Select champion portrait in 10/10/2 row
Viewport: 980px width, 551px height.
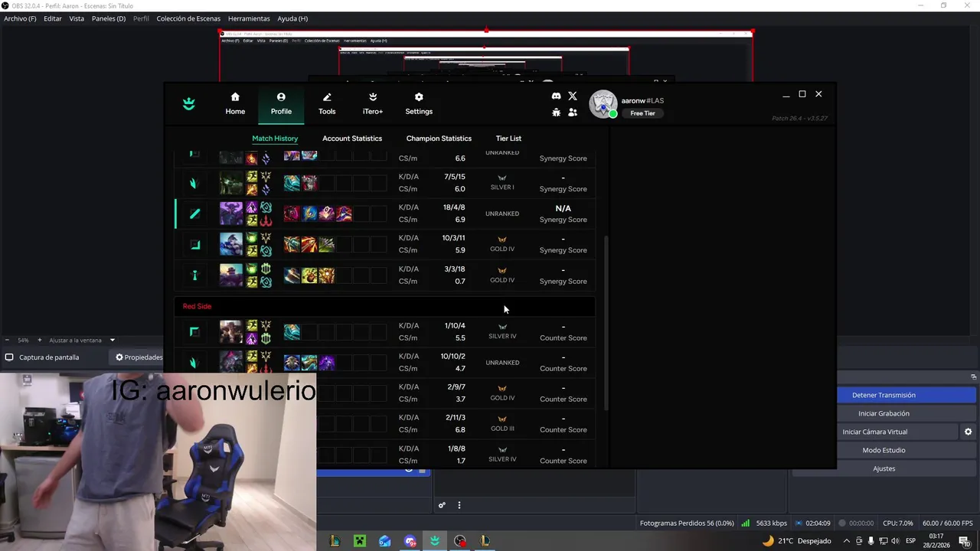pos(231,362)
